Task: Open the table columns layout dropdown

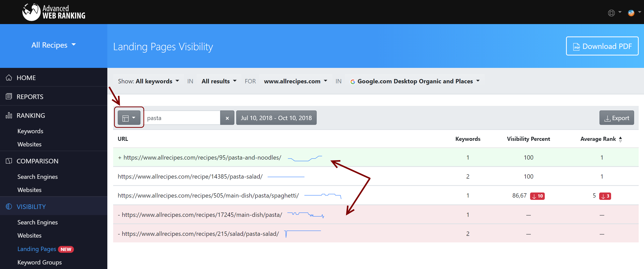Action: coord(129,118)
